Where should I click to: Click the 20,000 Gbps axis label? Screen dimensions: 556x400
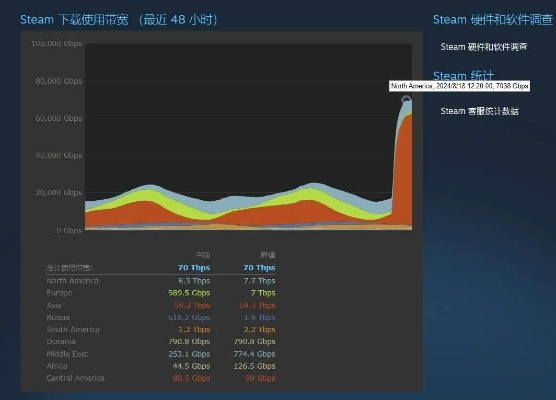58,193
